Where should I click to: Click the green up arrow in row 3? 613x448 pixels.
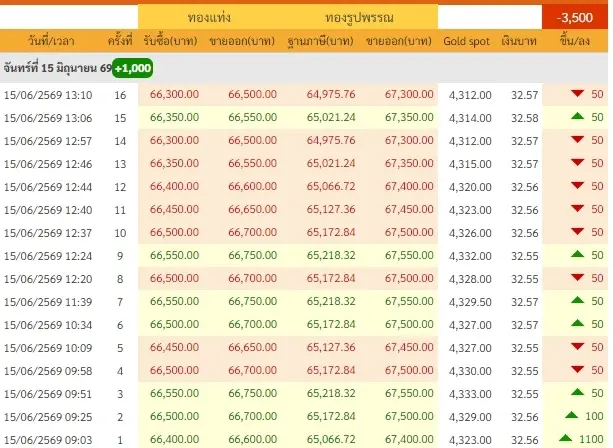click(577, 392)
